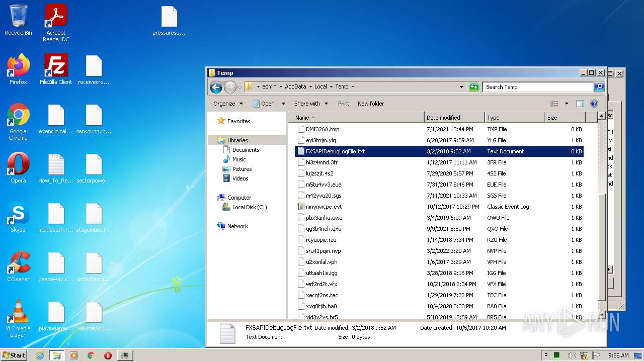Show hidden tray icons arrow
Image resolution: width=644 pixels, height=362 pixels.
[x=546, y=355]
